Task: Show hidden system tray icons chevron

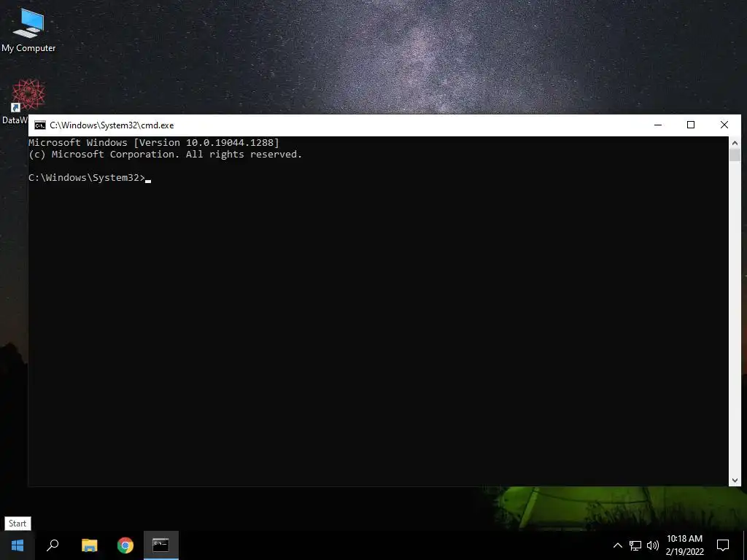Action: pos(617,545)
